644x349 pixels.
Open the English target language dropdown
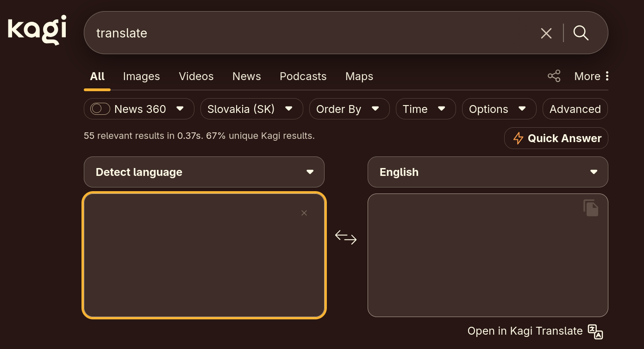(x=488, y=172)
